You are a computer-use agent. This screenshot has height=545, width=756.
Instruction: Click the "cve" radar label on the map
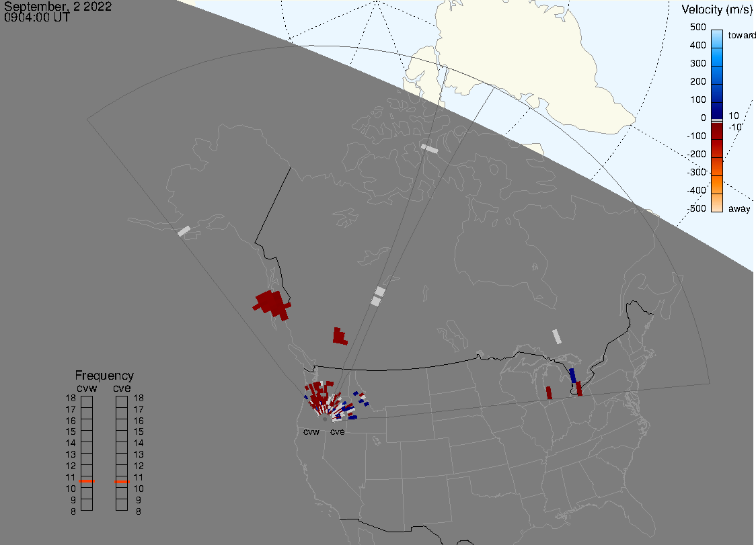(338, 431)
